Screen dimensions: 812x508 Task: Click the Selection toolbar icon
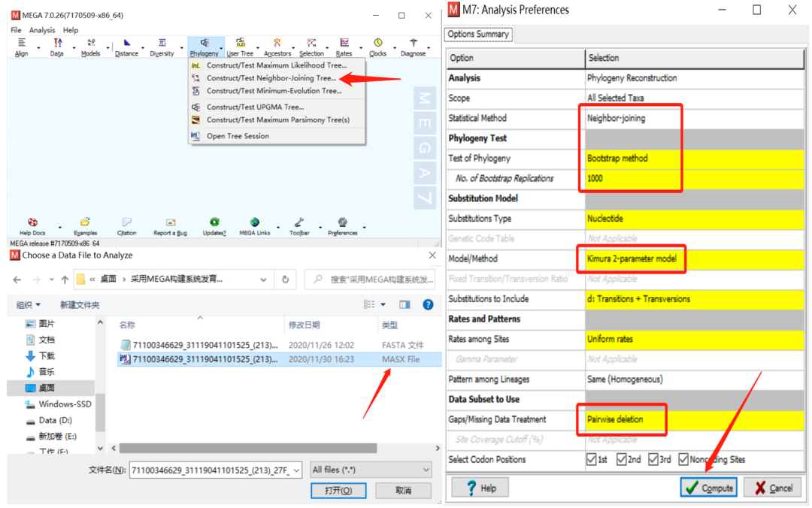(x=311, y=47)
